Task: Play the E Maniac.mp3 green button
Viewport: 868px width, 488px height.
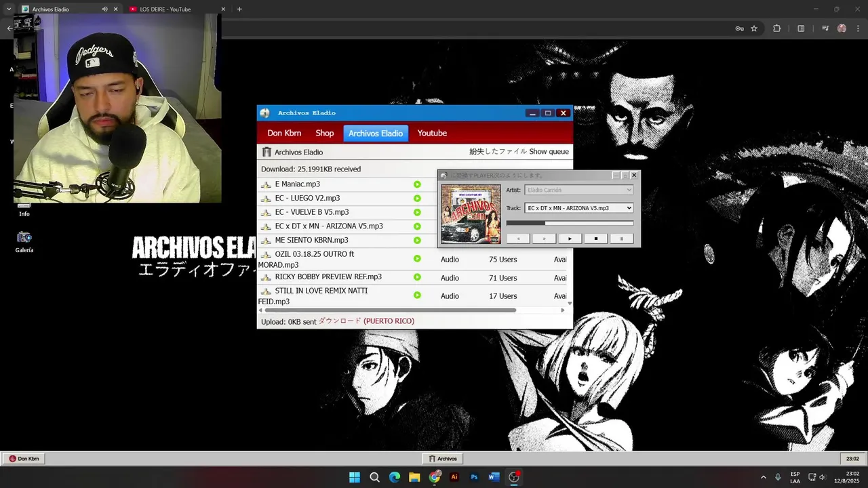Action: (x=417, y=184)
